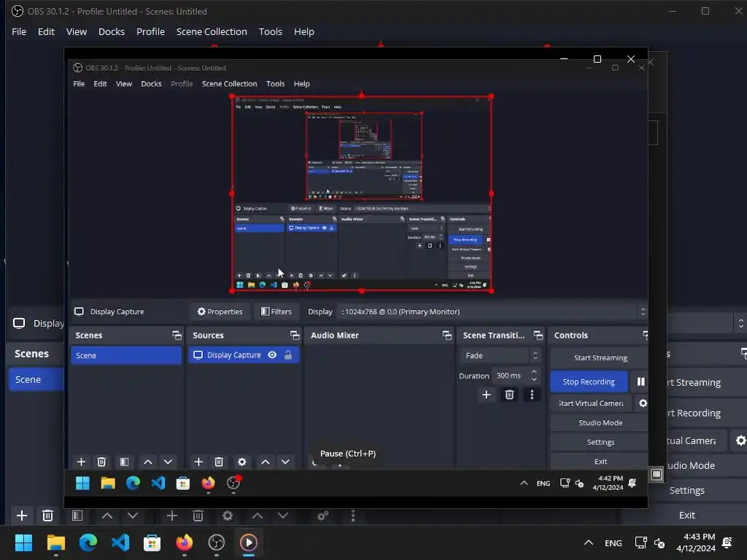Screen dimensions: 747x560
Task: Pop out the inner Audio Mixer dock
Action: (447, 335)
